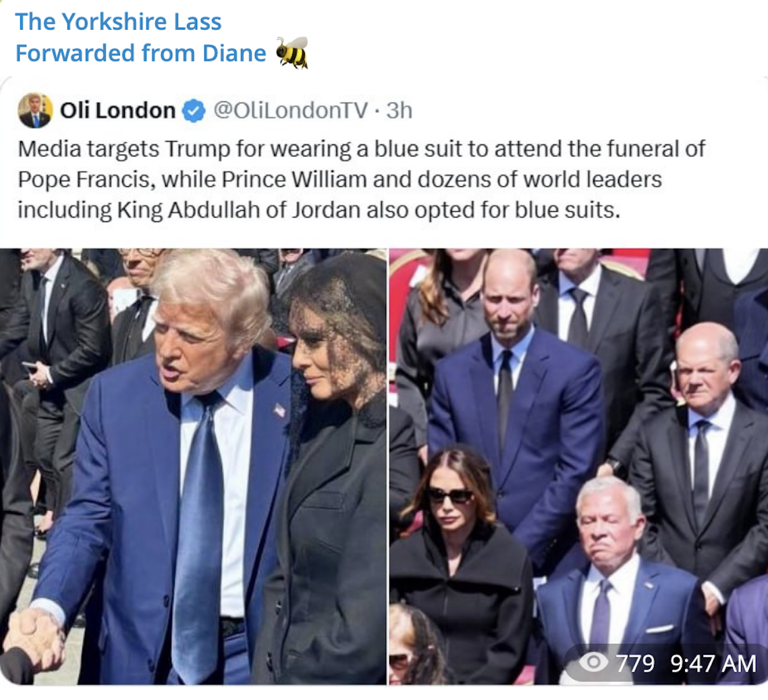Click the words 'Prince William' in tweet
Screen dimensions: 768x700
tap(294, 180)
